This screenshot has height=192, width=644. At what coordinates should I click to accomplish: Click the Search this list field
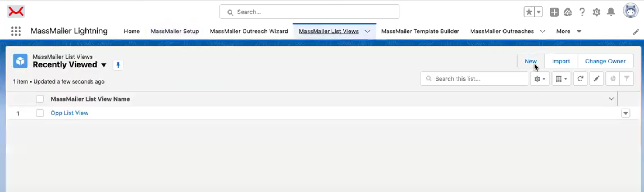(x=474, y=79)
